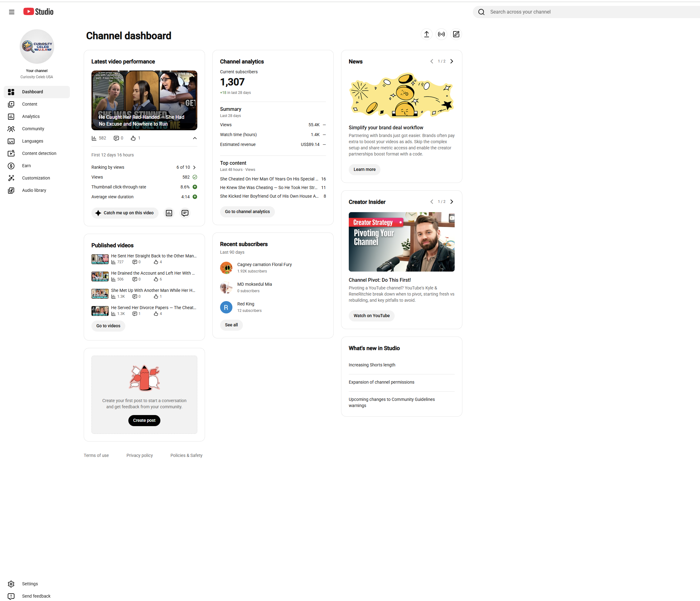Open Increasing Shorts length update
This screenshot has width=700, height=601.
(372, 365)
